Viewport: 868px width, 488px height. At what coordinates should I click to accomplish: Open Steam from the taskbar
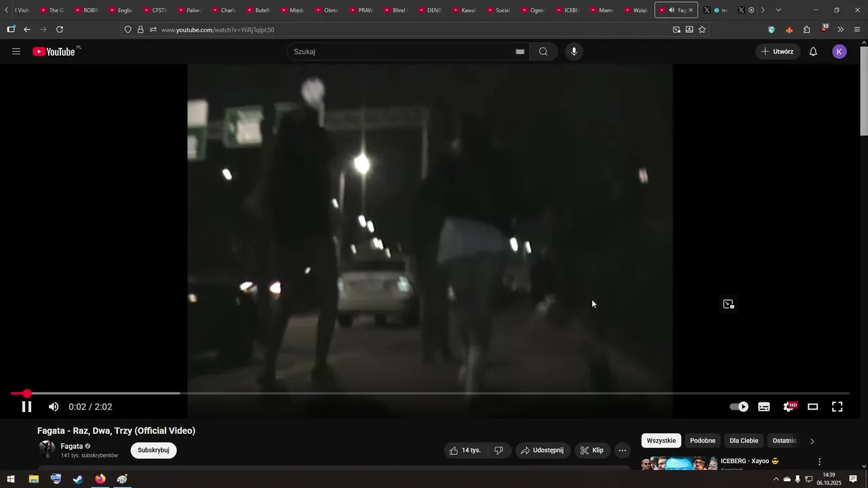tap(78, 479)
